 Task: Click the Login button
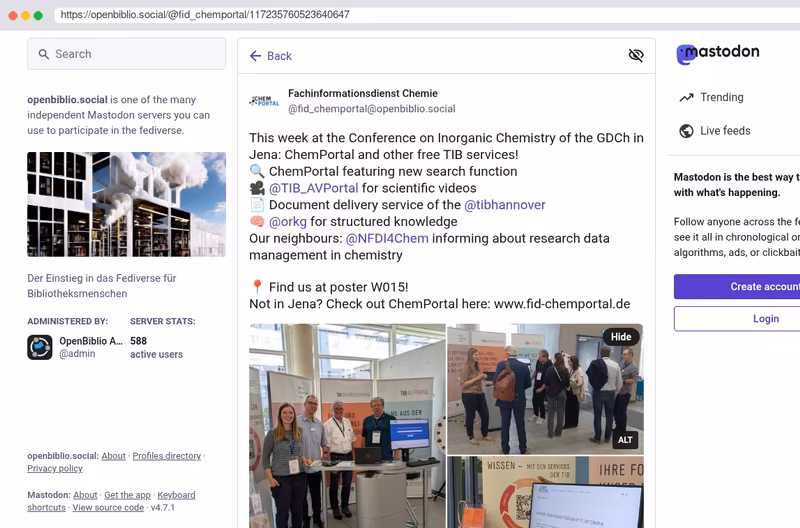pyautogui.click(x=737, y=319)
